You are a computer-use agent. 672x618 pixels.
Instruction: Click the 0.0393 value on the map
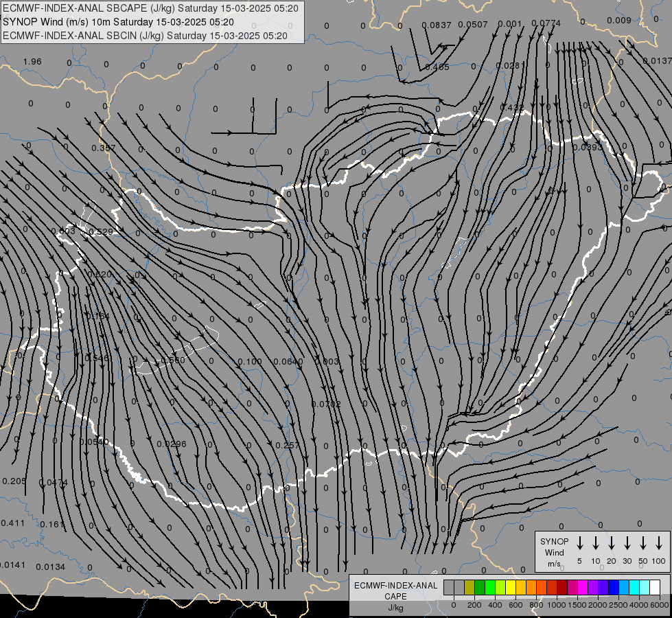point(588,147)
